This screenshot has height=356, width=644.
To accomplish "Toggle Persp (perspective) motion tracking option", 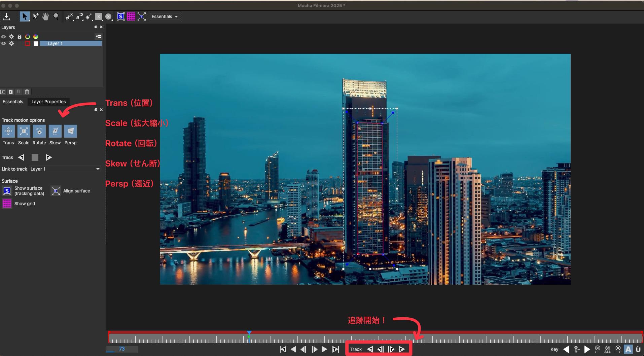I will (x=71, y=131).
